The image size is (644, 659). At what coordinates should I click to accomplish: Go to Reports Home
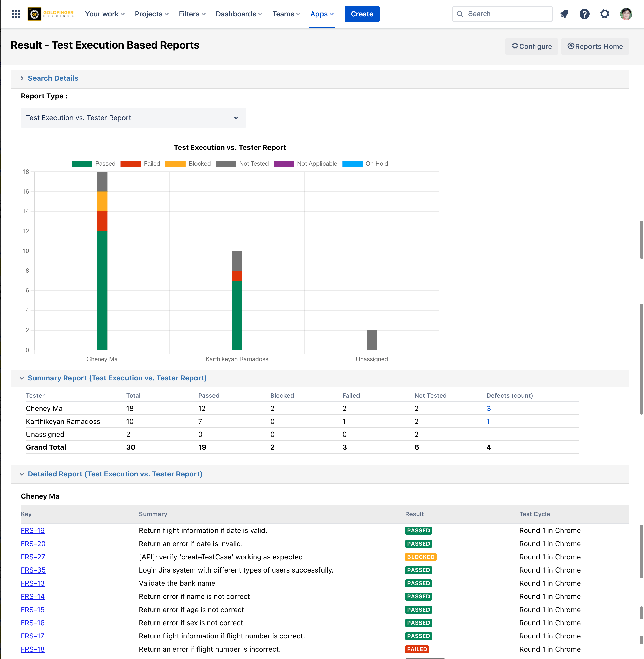tap(595, 46)
